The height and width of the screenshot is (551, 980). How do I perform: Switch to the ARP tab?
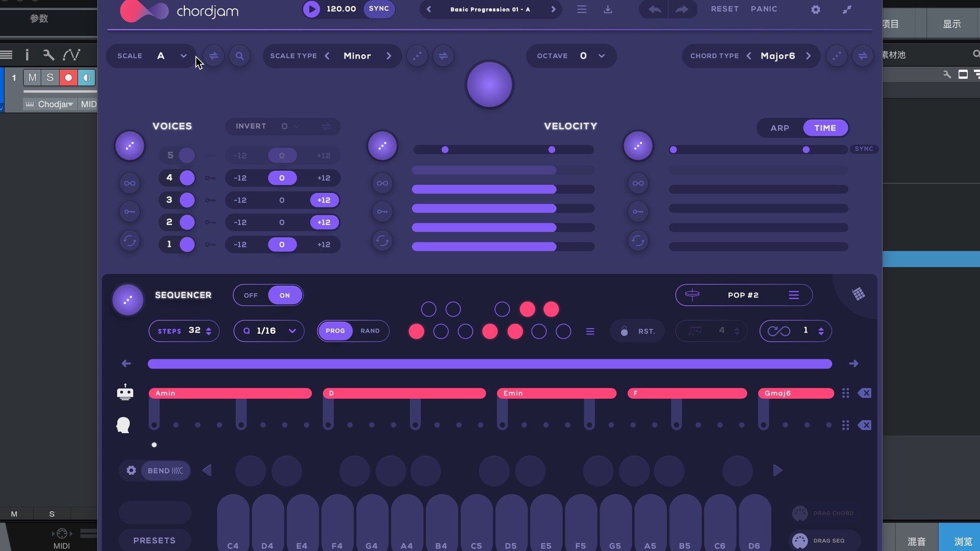(779, 128)
